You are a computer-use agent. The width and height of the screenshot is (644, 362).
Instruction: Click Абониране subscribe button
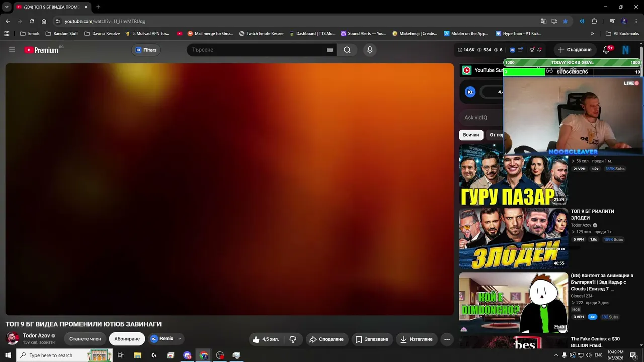(127, 339)
